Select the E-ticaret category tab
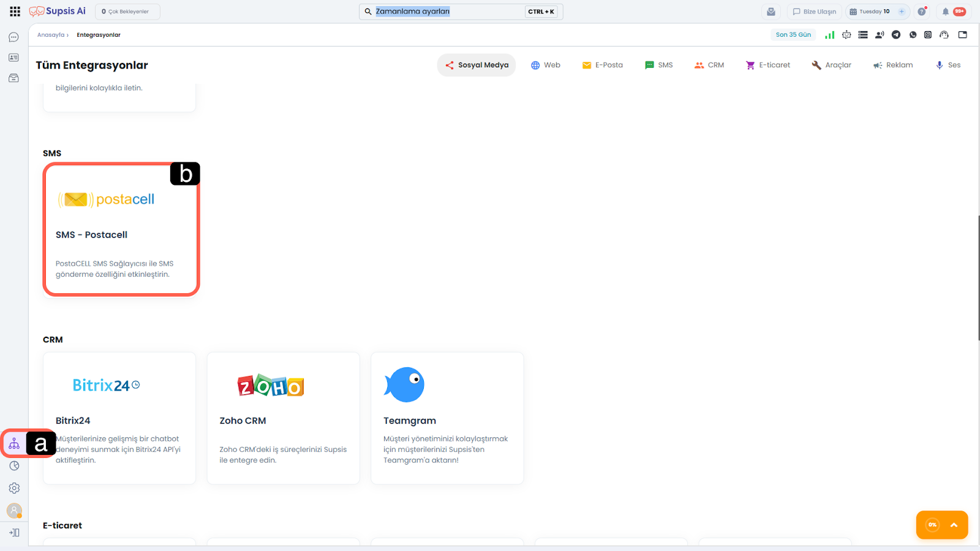Viewport: 980px width, 551px height. pos(767,65)
